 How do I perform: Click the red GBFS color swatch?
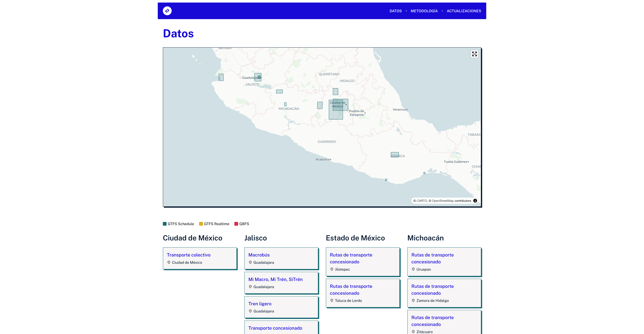coord(236,224)
